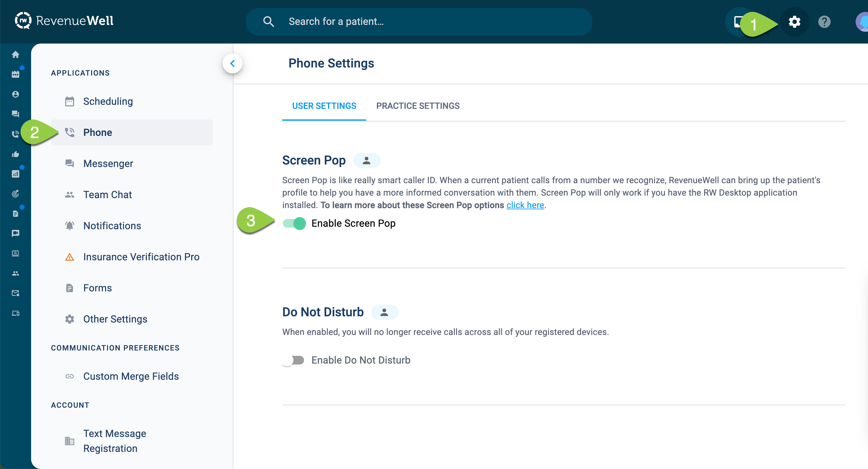Open the reports chart icon in rail
The height and width of the screenshot is (469, 868).
pyautogui.click(x=16, y=174)
